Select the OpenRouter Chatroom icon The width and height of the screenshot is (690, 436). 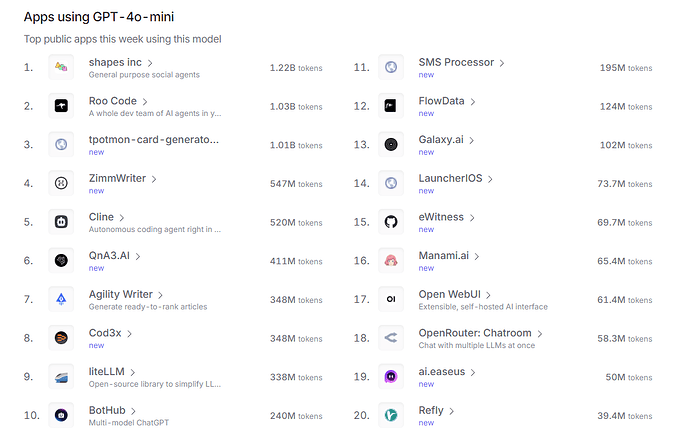(391, 338)
